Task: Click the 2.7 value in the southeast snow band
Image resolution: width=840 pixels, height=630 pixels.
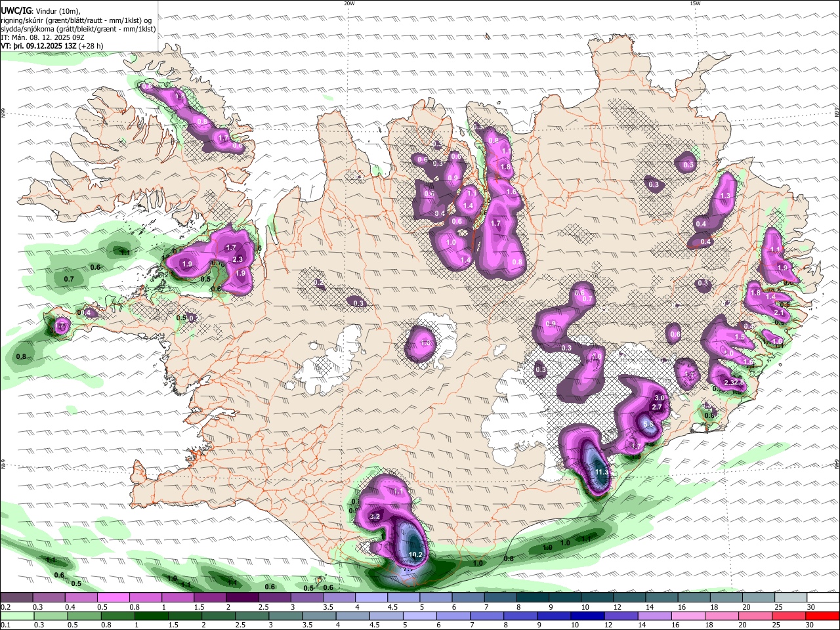Action: tap(656, 408)
